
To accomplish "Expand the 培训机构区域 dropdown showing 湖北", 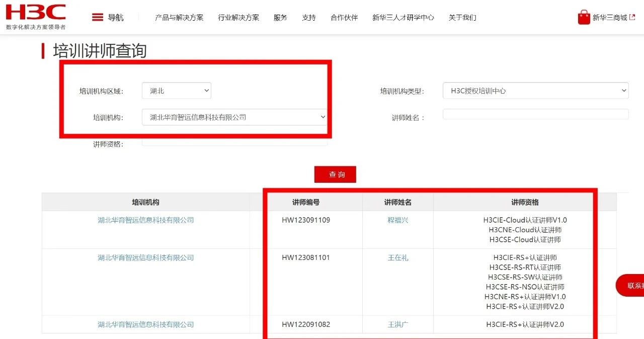I will 177,91.
